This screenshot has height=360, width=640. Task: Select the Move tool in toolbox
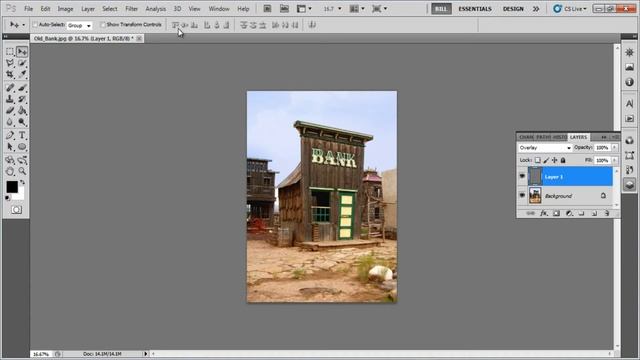point(22,52)
